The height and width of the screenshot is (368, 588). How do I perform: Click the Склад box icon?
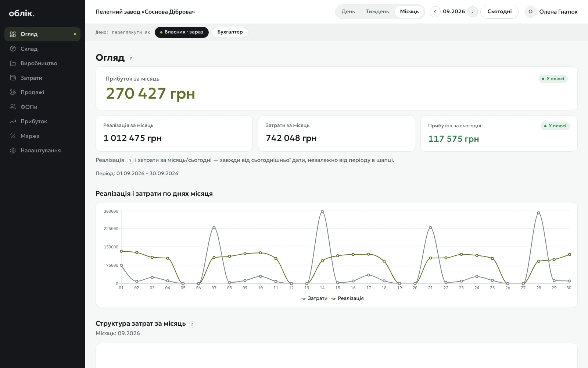[x=13, y=49]
